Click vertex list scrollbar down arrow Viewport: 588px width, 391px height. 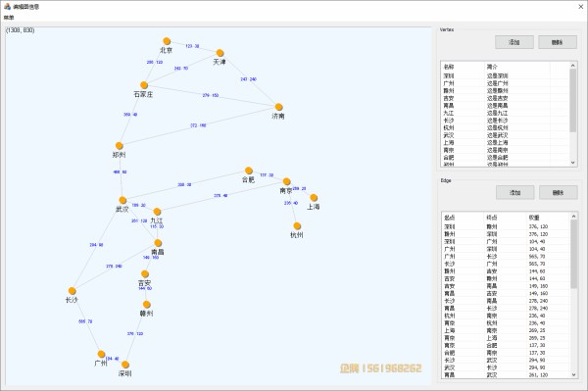coord(572,163)
